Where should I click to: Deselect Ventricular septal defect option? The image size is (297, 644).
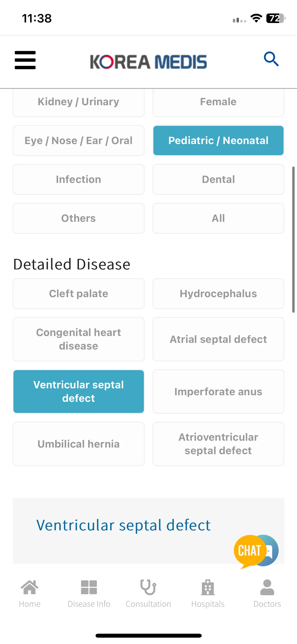click(x=79, y=392)
